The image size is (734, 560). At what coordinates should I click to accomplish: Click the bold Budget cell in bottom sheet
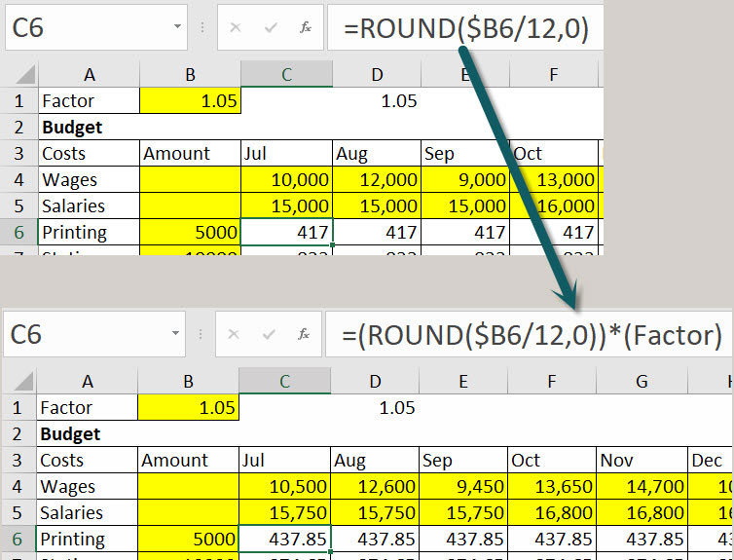(x=87, y=433)
